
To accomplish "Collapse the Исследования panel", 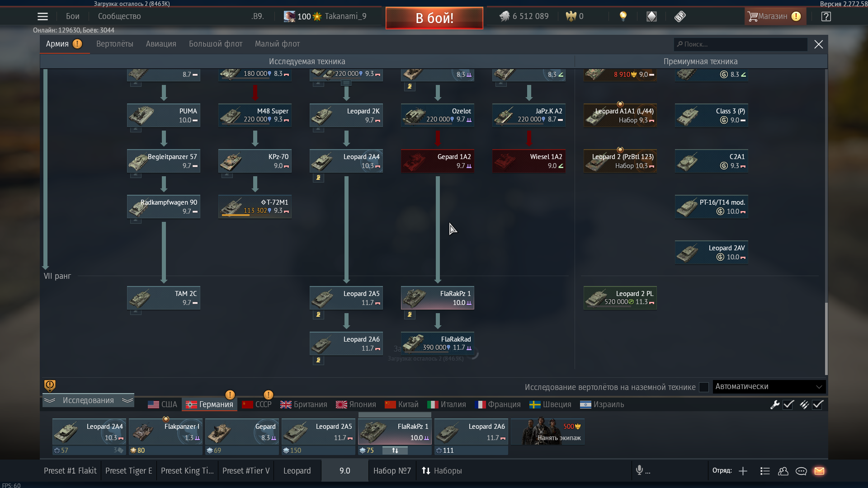I will coord(88,400).
